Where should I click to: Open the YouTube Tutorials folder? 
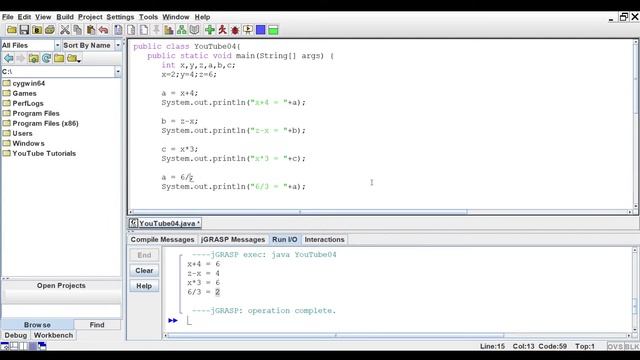[39, 153]
